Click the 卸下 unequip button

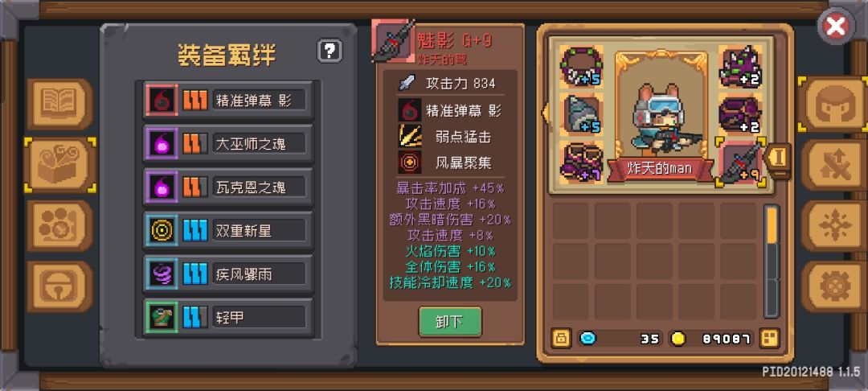click(x=450, y=322)
